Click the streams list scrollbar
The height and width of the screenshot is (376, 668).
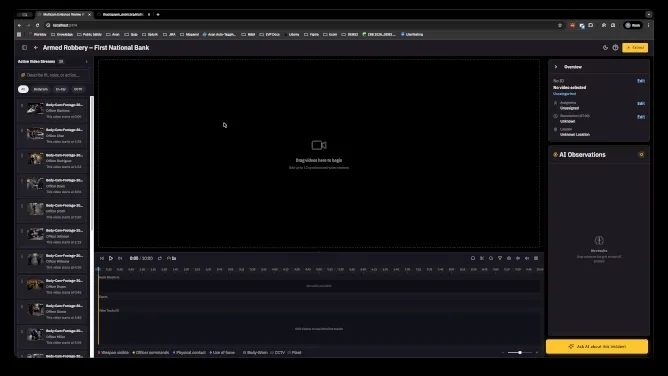(92, 162)
